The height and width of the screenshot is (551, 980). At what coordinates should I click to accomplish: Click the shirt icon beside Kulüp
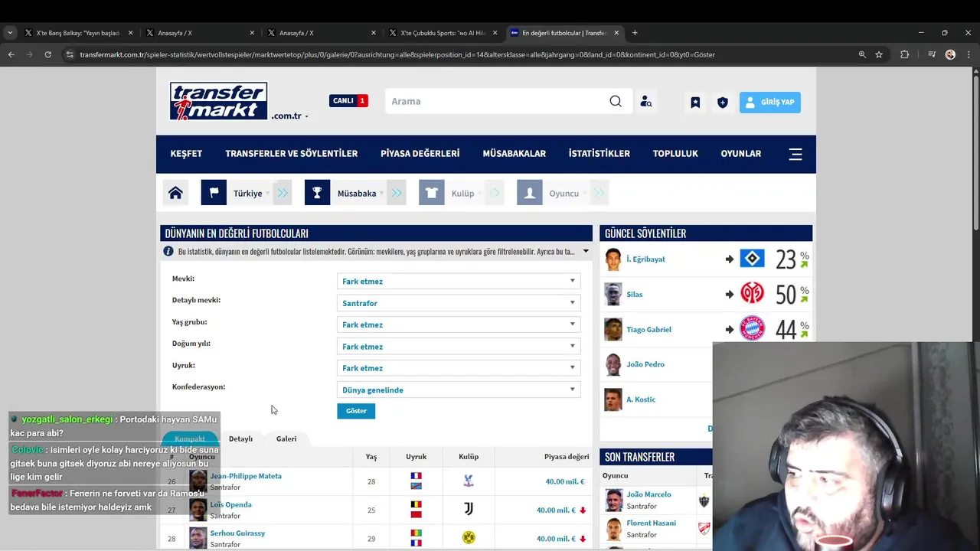(x=432, y=193)
